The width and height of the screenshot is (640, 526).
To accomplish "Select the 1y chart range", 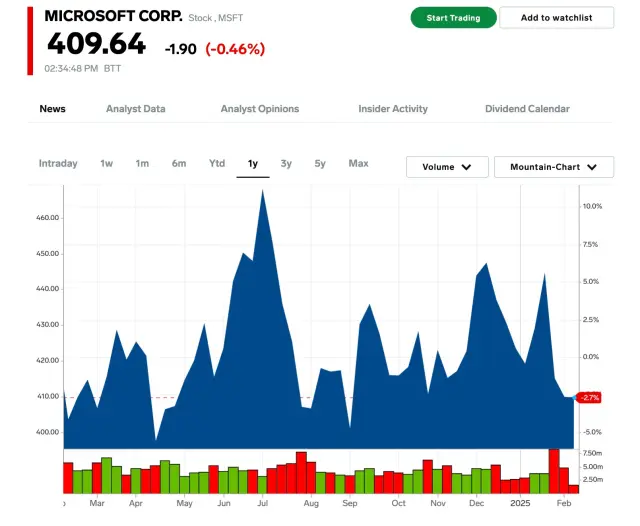I will pyautogui.click(x=253, y=164).
